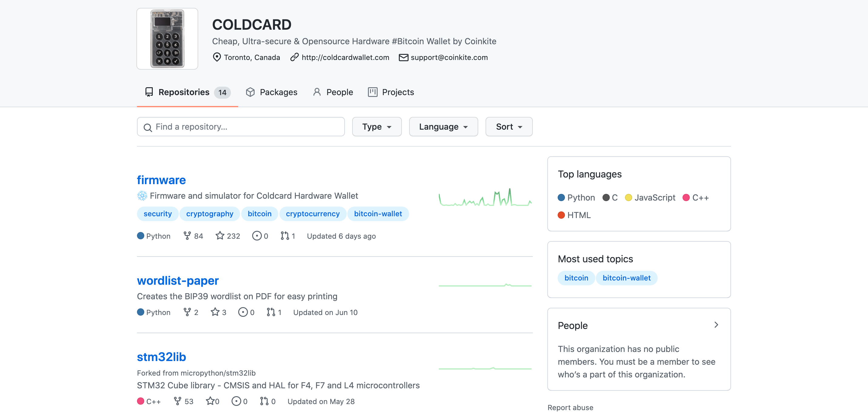Image resolution: width=868 pixels, height=418 pixels.
Task: Expand the People panel chevron arrow
Action: click(716, 325)
